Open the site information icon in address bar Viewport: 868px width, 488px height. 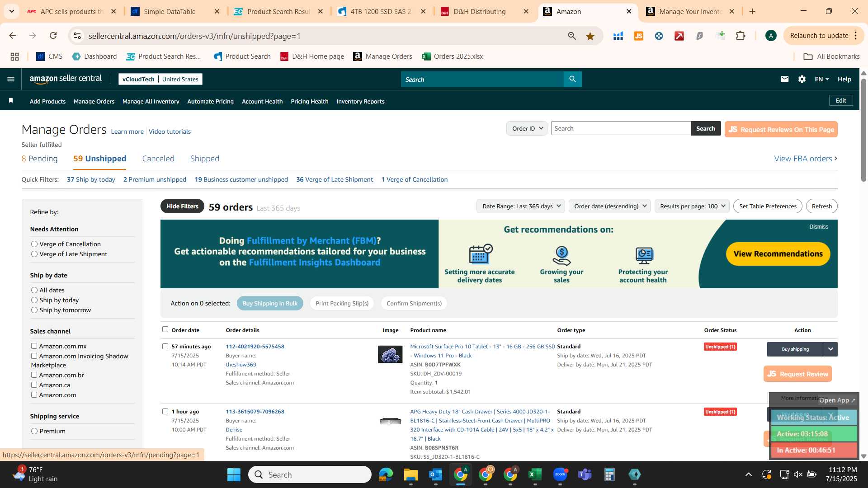(x=77, y=36)
